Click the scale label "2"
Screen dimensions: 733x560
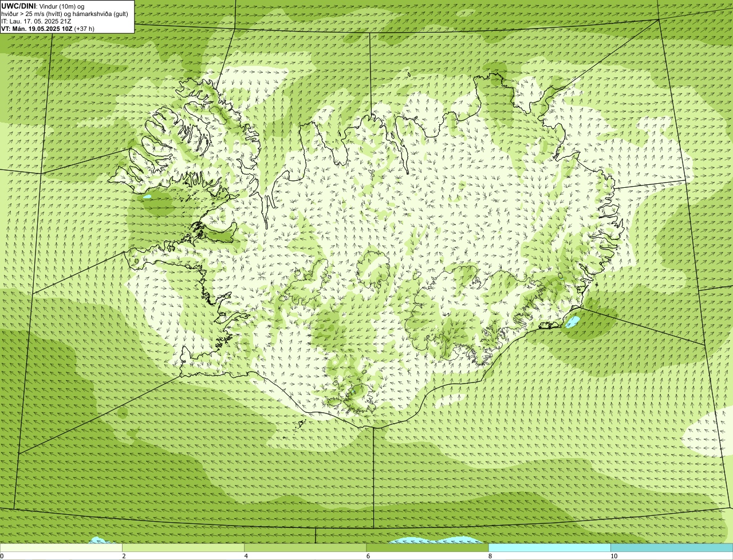point(124,556)
